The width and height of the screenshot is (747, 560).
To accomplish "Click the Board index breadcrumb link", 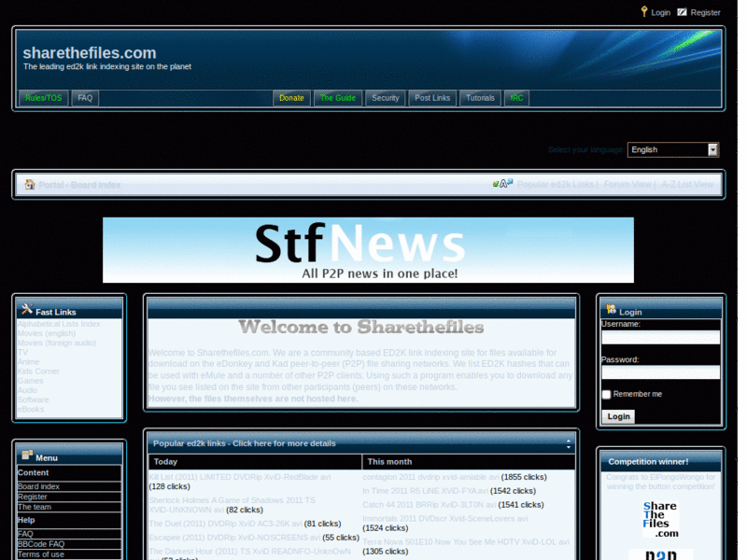I will 96,185.
